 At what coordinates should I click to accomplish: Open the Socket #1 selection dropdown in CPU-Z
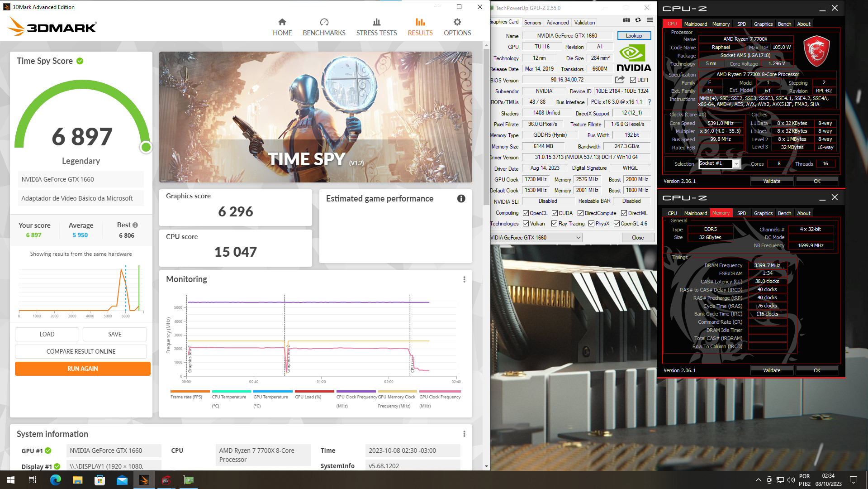720,163
